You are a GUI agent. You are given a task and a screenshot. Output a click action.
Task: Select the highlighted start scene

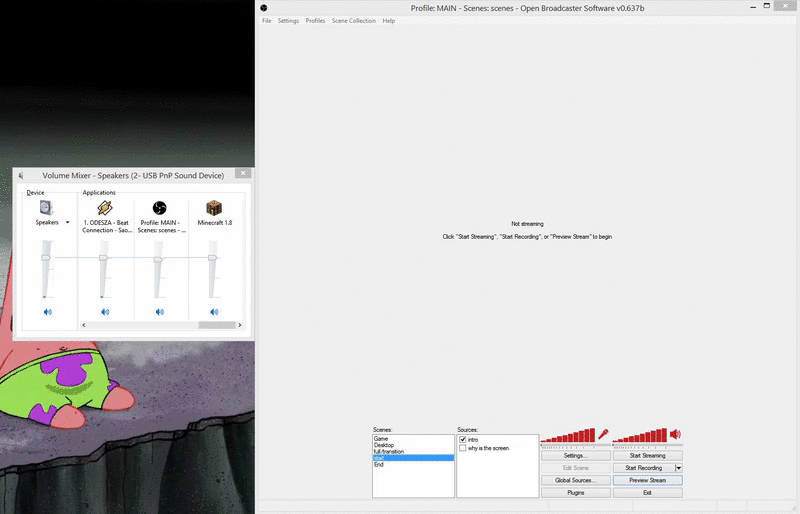click(x=413, y=458)
